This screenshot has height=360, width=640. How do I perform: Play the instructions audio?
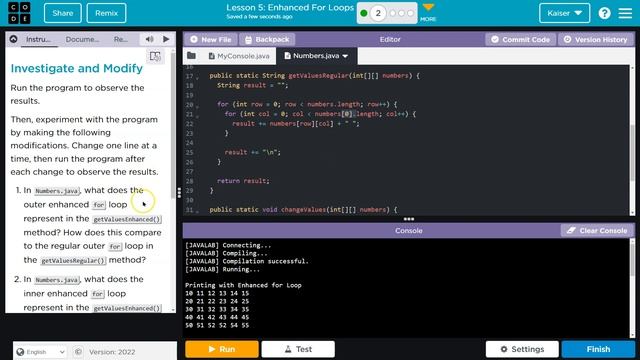coord(166,39)
